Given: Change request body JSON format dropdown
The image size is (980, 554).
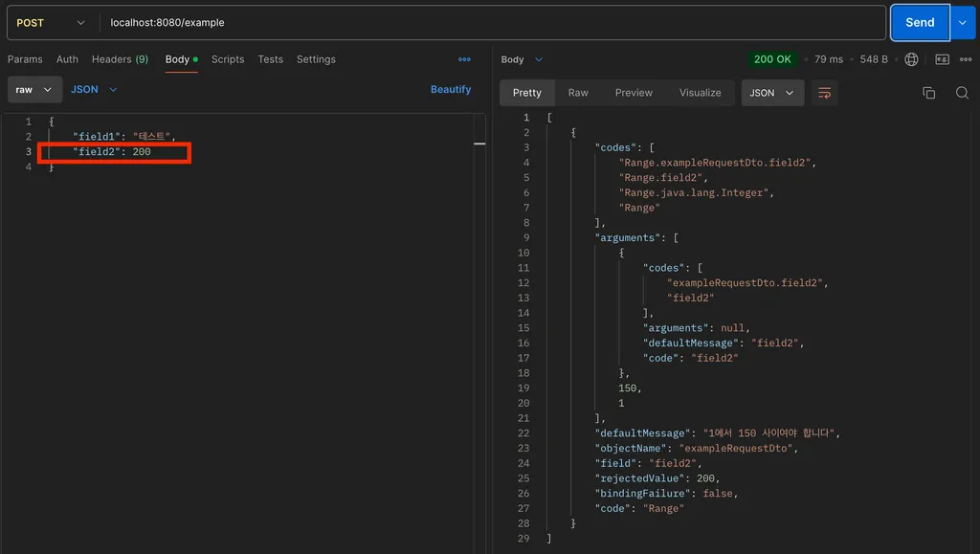Looking at the screenshot, I should tap(94, 89).
